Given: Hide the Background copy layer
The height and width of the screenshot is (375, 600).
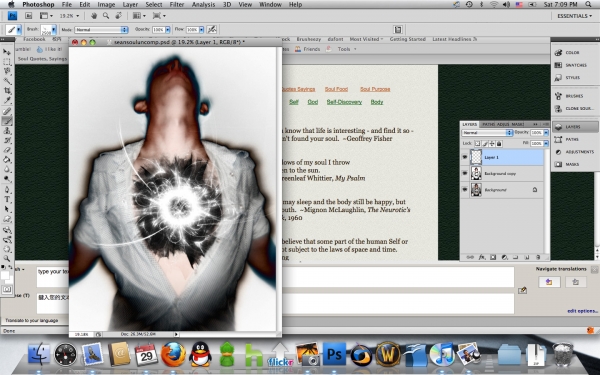Looking at the screenshot, I should pyautogui.click(x=465, y=173).
